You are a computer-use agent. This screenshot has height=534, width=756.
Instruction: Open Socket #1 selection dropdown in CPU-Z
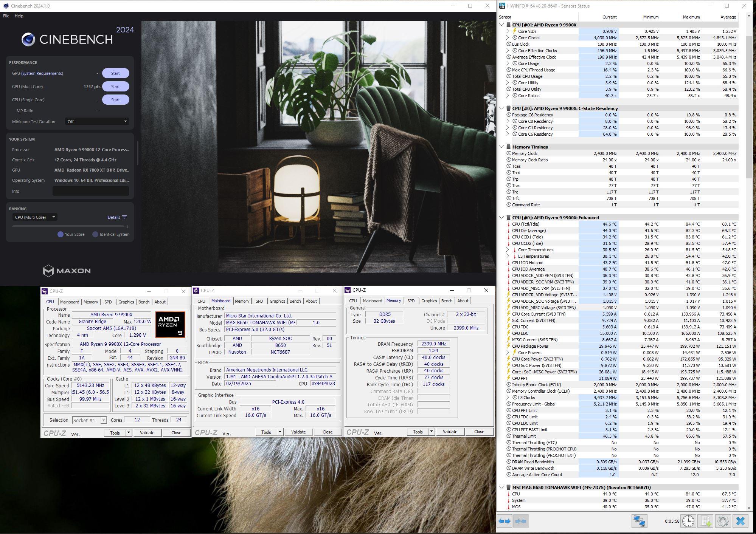click(90, 420)
